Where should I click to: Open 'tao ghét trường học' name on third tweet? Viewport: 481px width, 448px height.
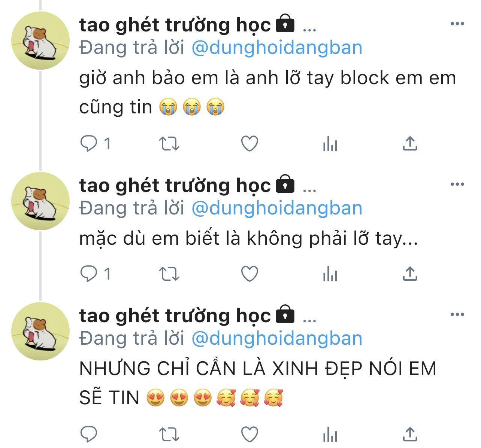(x=175, y=316)
